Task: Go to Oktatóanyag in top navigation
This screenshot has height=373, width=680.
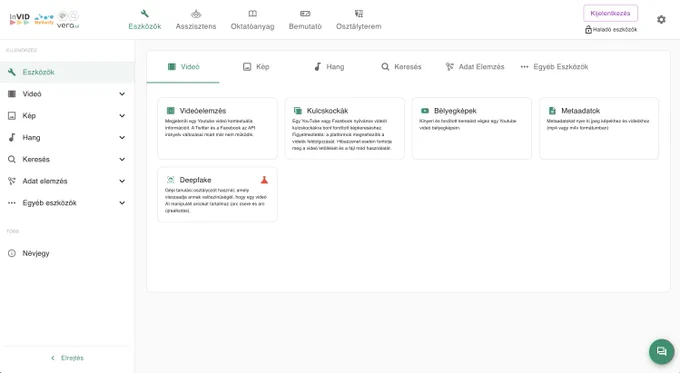Action: [252, 20]
